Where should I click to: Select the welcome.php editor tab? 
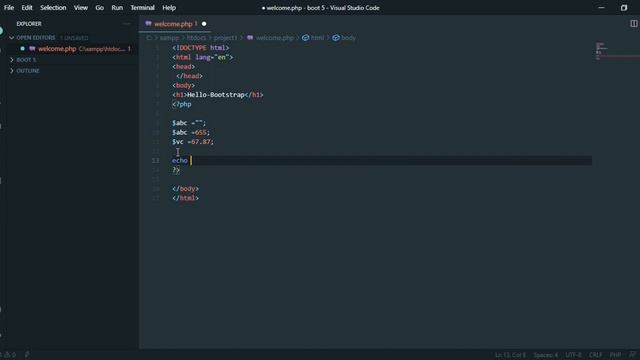tap(176, 24)
